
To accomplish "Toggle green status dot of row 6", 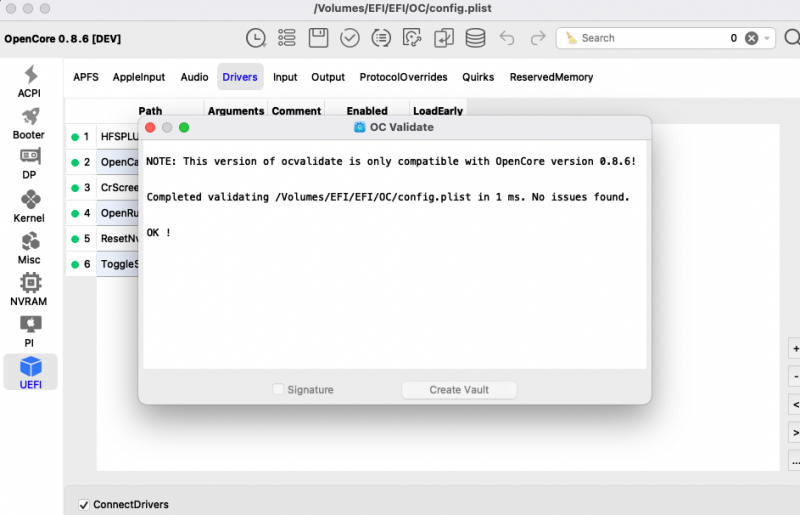I will tap(75, 264).
